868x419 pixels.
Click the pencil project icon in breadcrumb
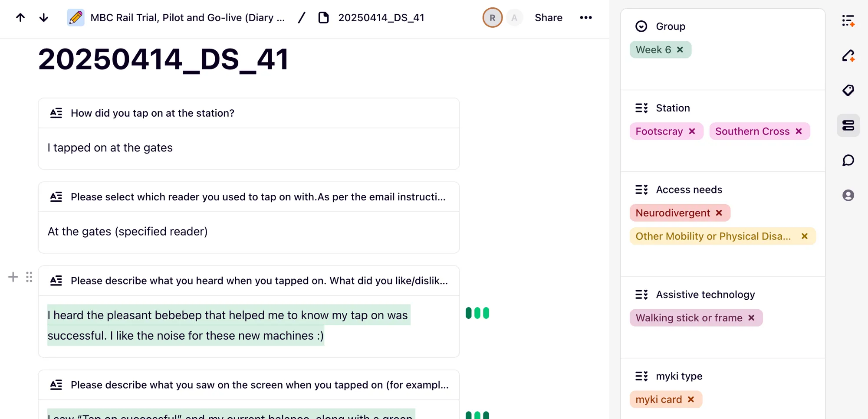coord(76,18)
